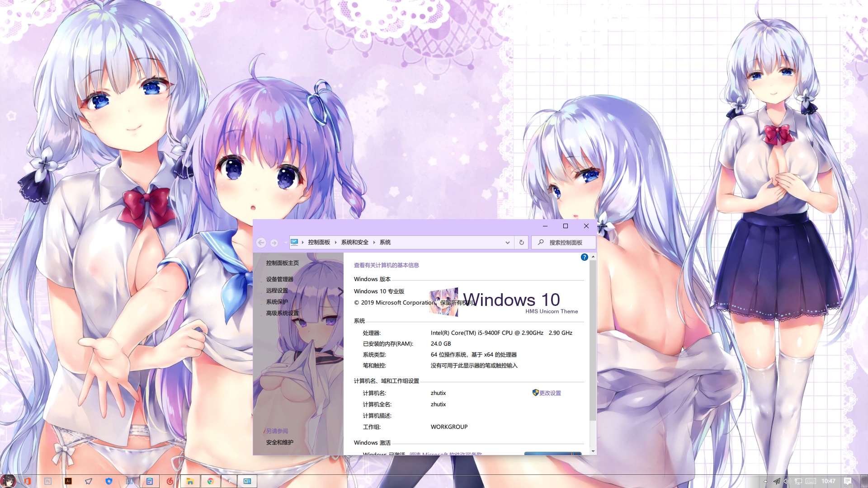Show hidden system tray icons
This screenshot has height=488, width=868.
[x=765, y=481]
